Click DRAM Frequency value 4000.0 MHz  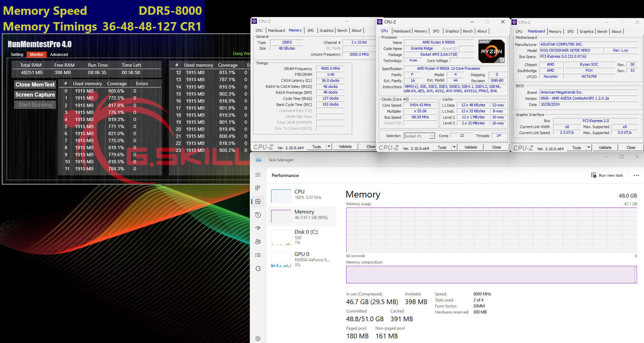330,69
